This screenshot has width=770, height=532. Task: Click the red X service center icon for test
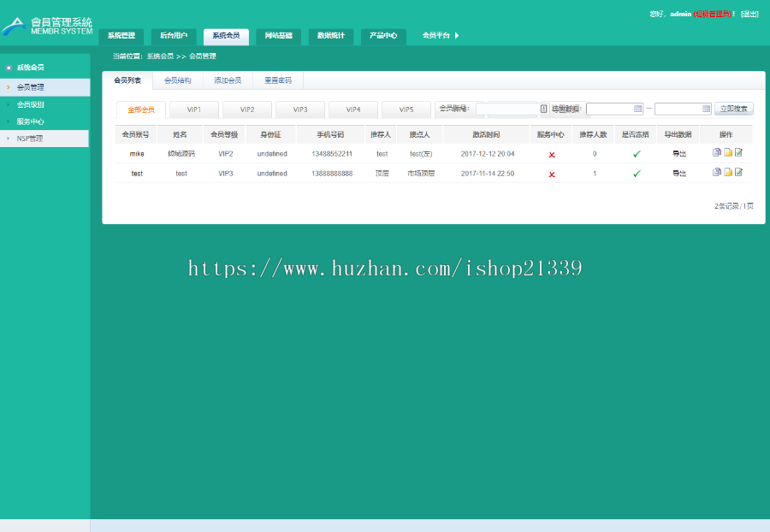pyautogui.click(x=552, y=174)
